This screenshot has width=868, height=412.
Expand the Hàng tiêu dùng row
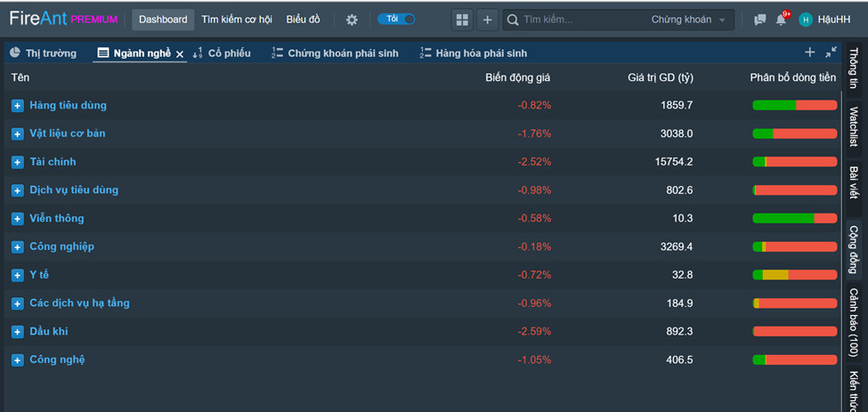(x=17, y=106)
